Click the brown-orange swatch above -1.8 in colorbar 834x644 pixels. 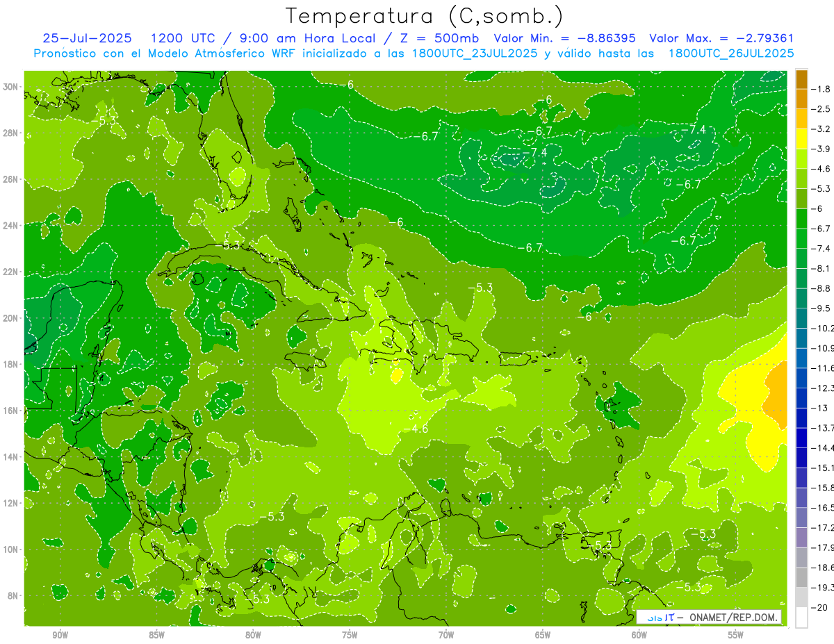tap(801, 79)
